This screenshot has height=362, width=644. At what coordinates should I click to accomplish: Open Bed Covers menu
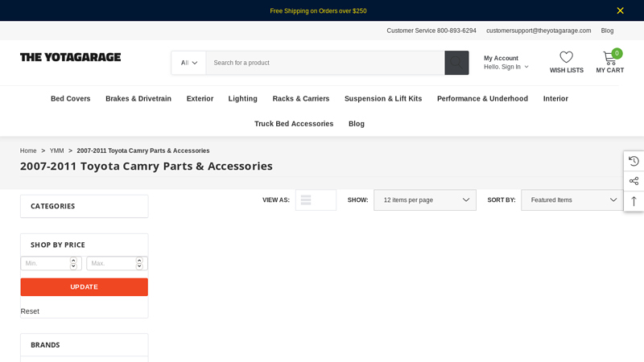(x=70, y=98)
